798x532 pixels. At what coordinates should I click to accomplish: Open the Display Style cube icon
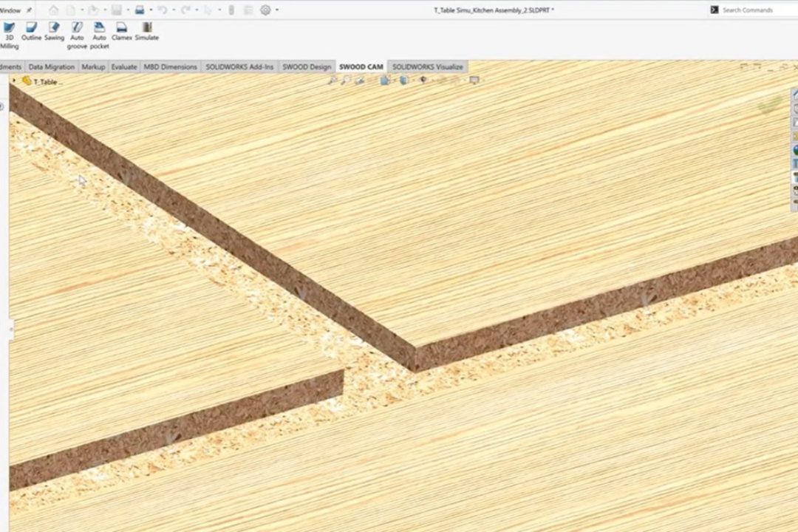[x=404, y=80]
